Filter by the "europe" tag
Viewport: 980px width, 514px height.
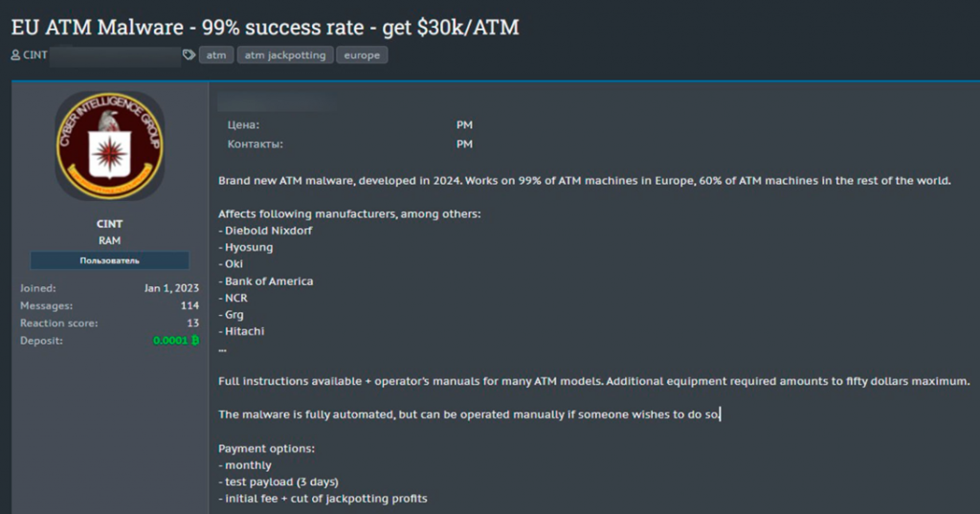pos(362,56)
